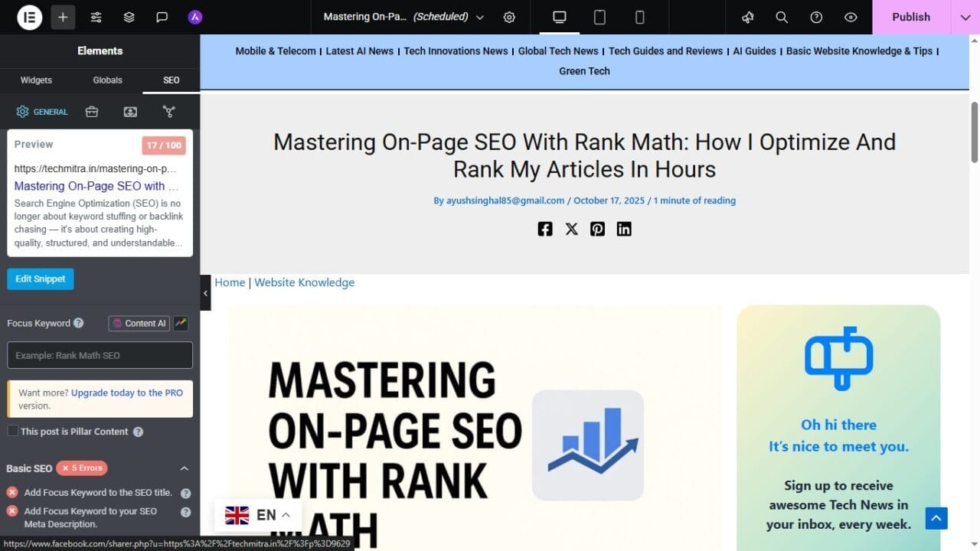Open the Finder search icon

tap(782, 17)
